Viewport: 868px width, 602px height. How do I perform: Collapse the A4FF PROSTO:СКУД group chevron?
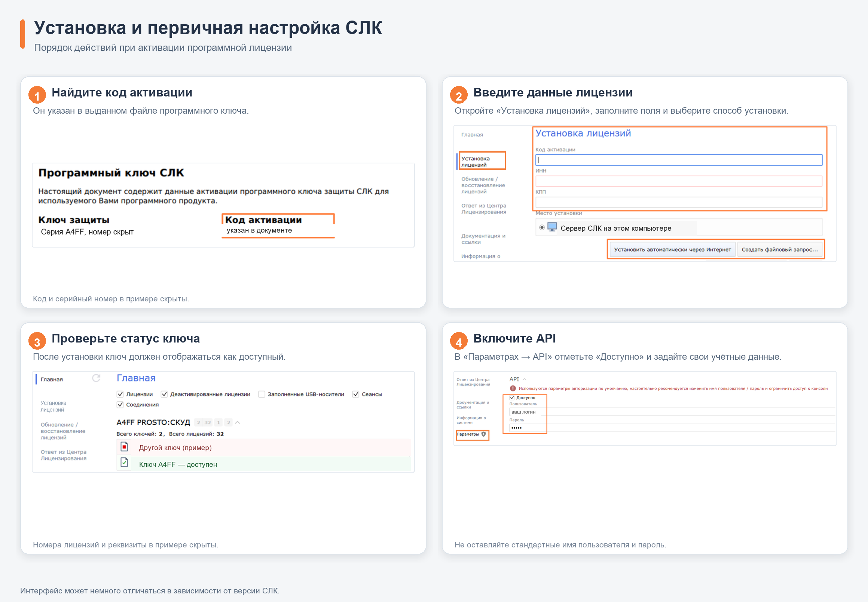point(238,423)
